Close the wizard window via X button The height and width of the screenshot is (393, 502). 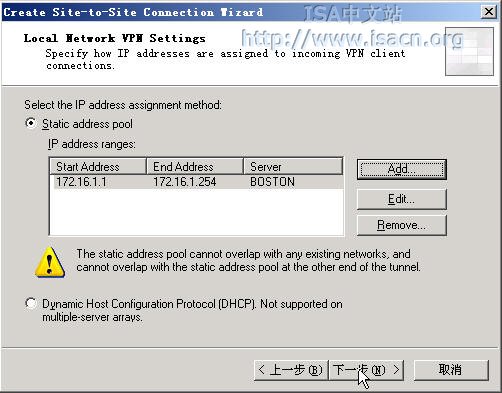(489, 12)
